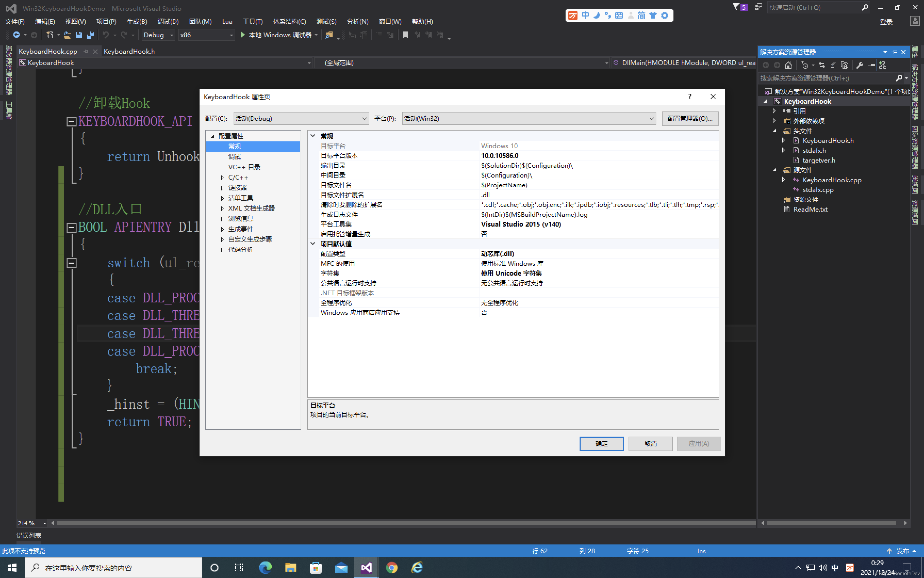Screen dimensions: 924x578
Task: Click the feedback icon beside notifications
Action: (x=758, y=7)
